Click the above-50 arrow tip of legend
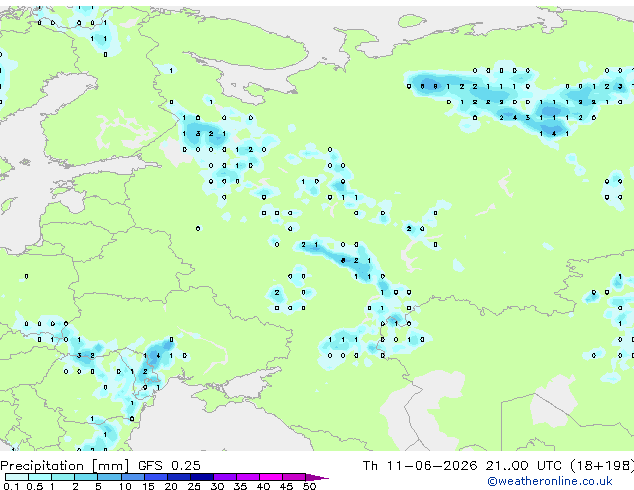 [317, 477]
